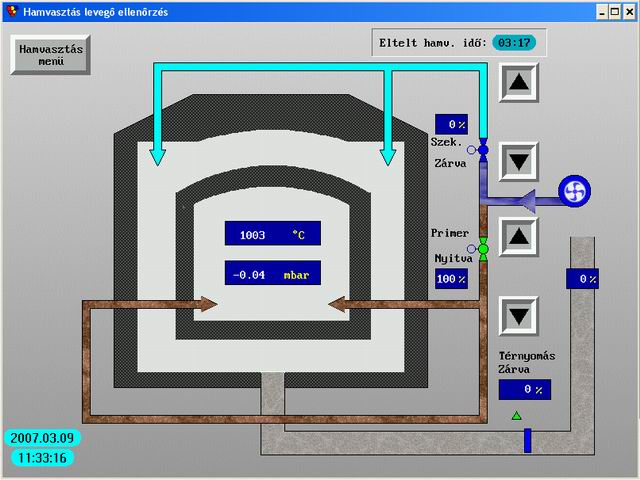Click the purple fan airflow arrow
The height and width of the screenshot is (480, 640).
527,201
